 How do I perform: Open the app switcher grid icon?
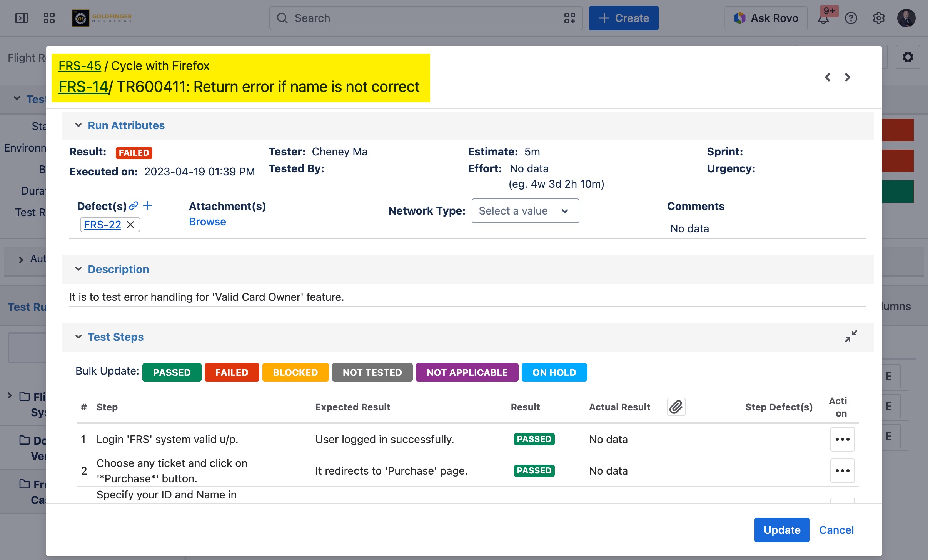[49, 18]
